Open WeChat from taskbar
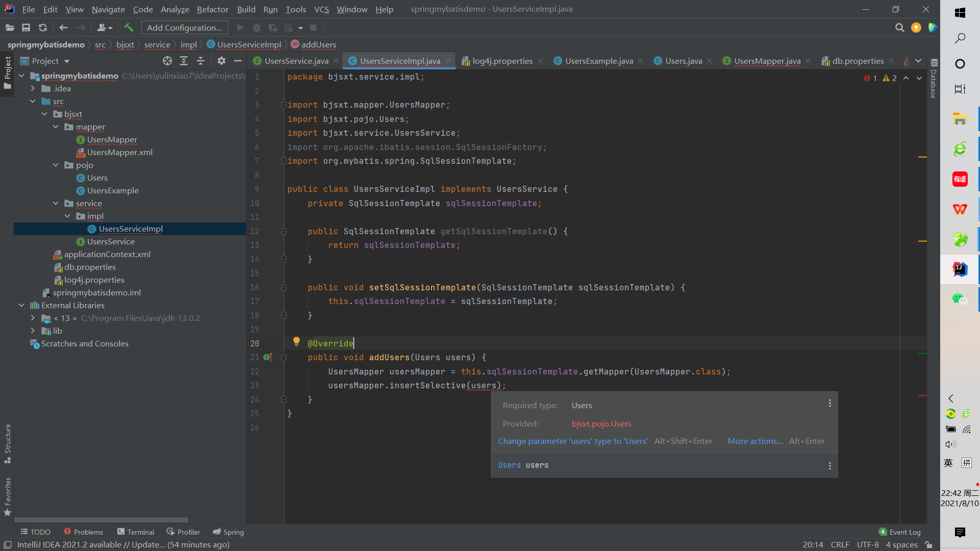Viewport: 980px width, 551px height. tap(960, 299)
